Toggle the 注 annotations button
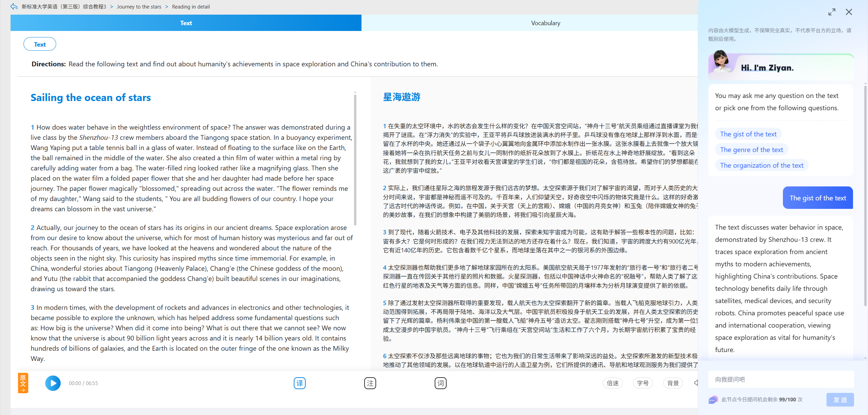 370,383
